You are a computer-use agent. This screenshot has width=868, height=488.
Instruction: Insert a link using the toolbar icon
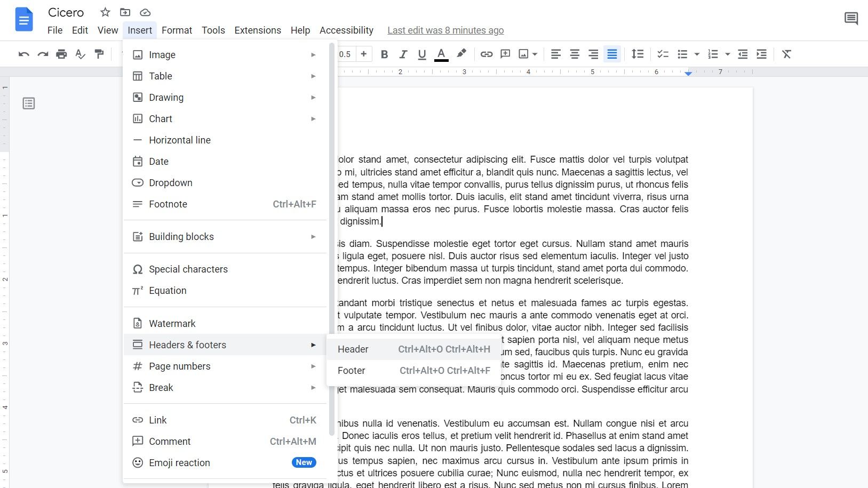[x=486, y=54]
